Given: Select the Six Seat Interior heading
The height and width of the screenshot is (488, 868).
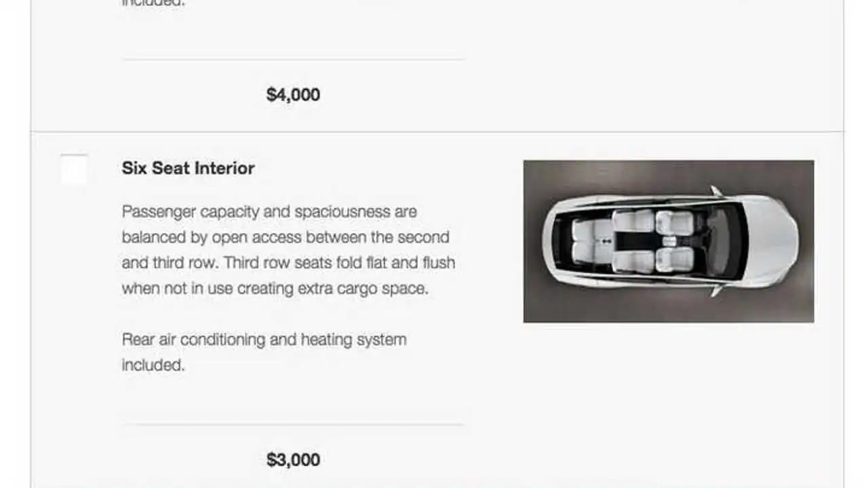Looking at the screenshot, I should (189, 168).
